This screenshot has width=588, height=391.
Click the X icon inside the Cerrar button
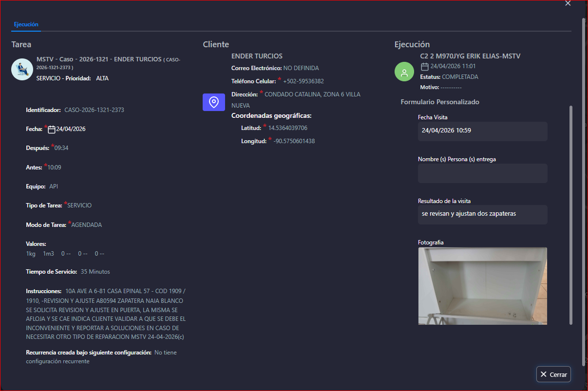(x=544, y=374)
